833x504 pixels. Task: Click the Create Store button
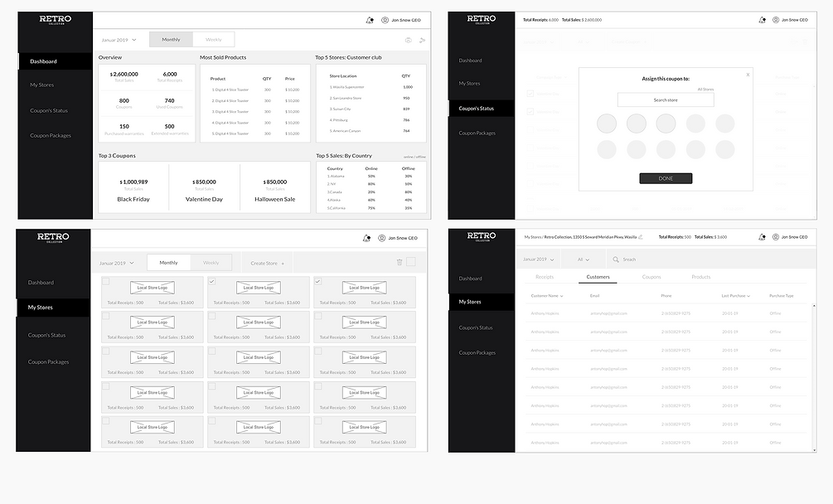click(267, 263)
